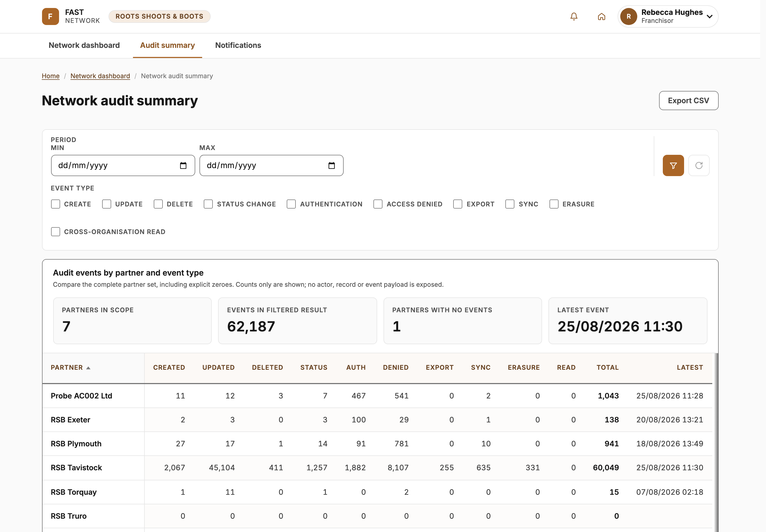Screen dimensions: 766x532
Task: Click the home icon in header
Action: (x=601, y=16)
